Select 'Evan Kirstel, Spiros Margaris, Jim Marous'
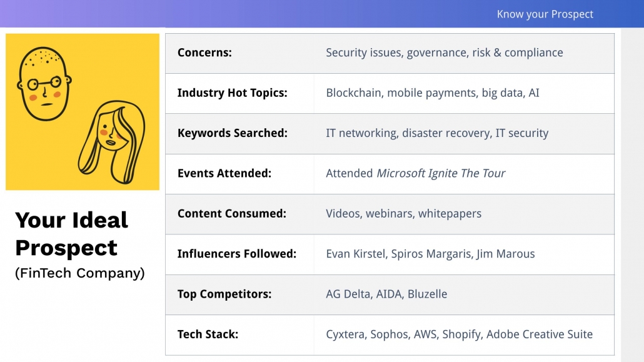644x362 pixels. tap(430, 254)
